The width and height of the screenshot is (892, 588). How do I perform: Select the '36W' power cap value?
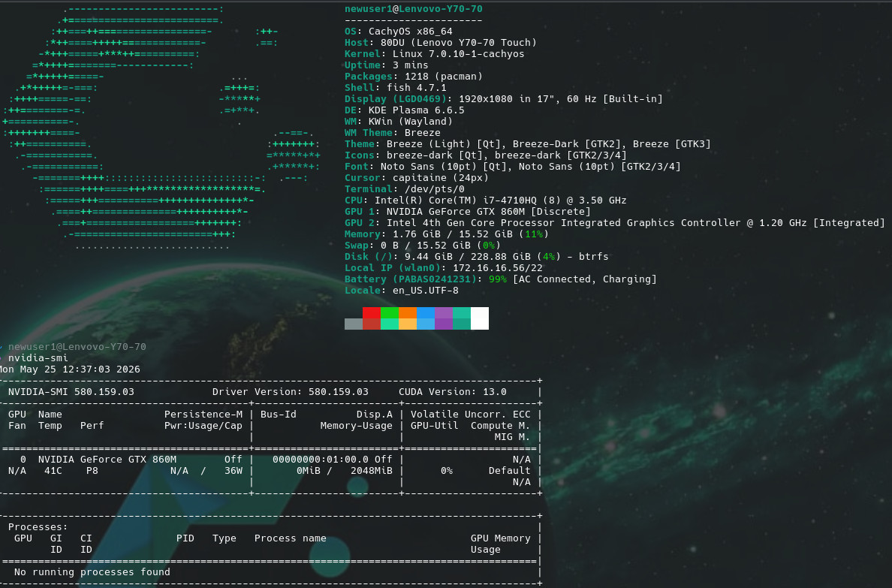click(234, 471)
